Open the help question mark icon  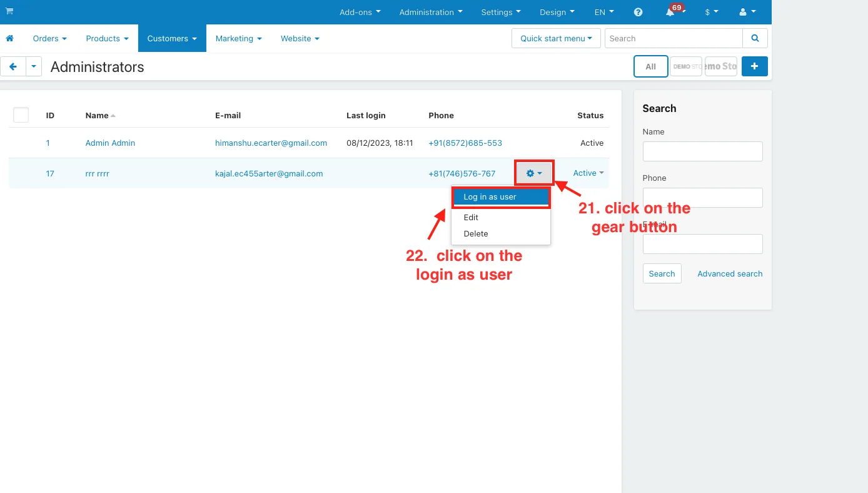638,12
